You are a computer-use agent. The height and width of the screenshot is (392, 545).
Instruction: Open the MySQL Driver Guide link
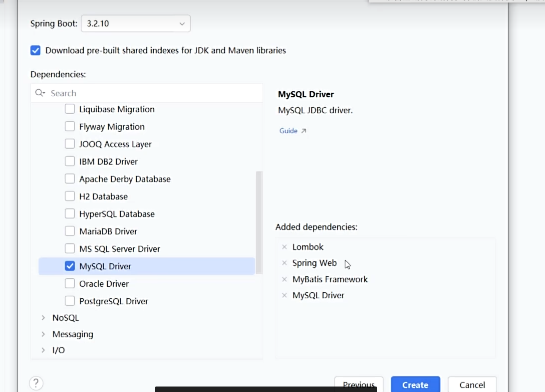click(292, 131)
